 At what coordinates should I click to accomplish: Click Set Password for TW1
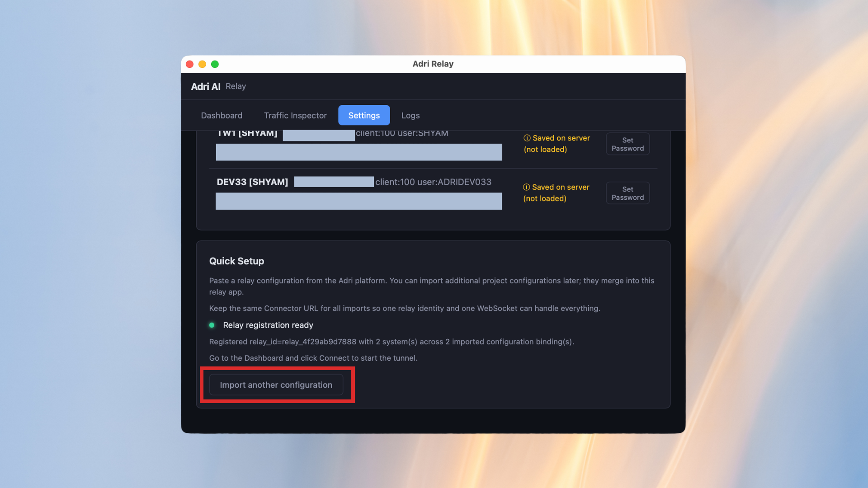pyautogui.click(x=627, y=144)
